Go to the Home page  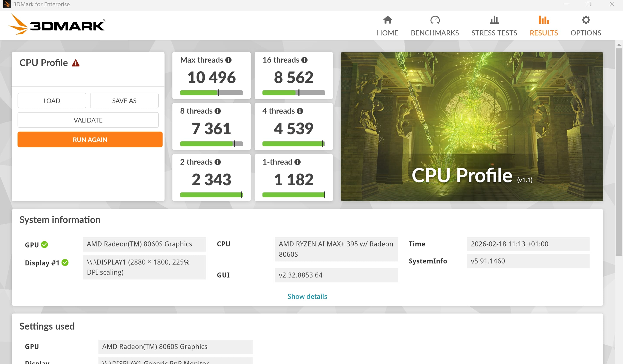[387, 26]
